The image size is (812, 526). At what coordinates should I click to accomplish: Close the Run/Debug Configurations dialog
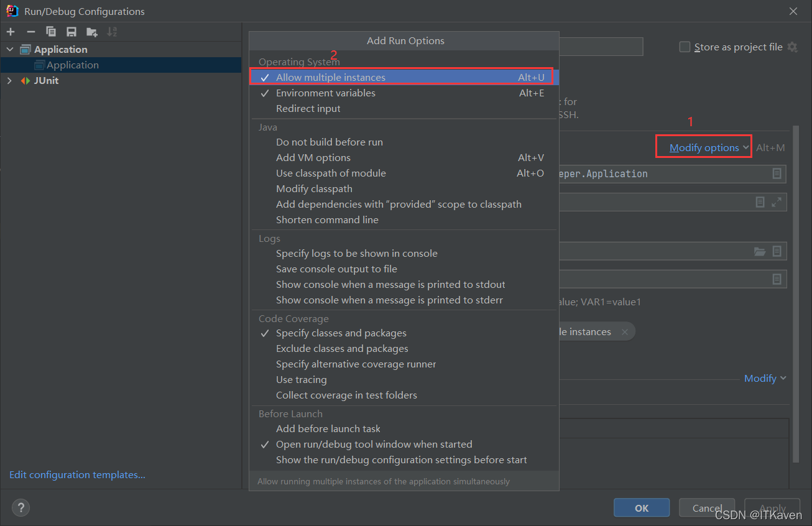tap(793, 11)
